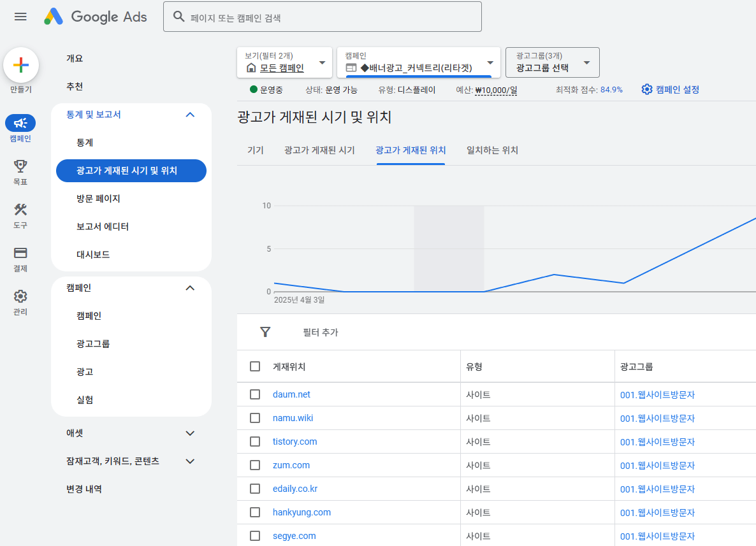Click the 캠페인 설정 gear icon

pos(646,90)
